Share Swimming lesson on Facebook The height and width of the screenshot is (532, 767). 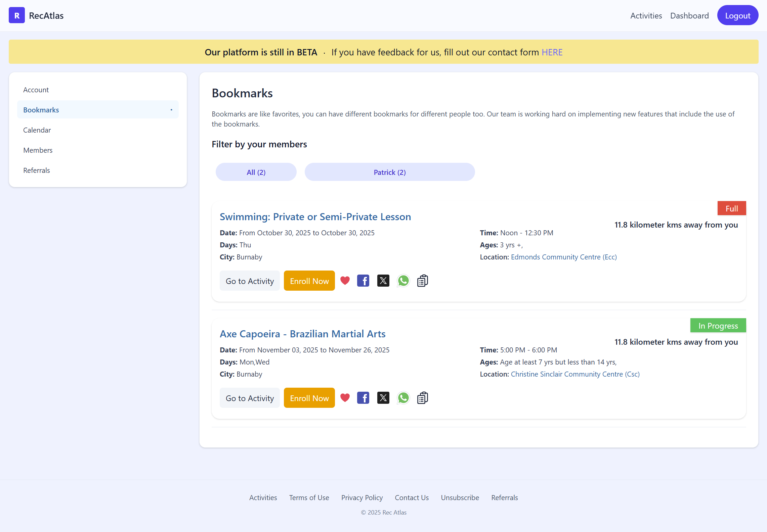coord(363,281)
